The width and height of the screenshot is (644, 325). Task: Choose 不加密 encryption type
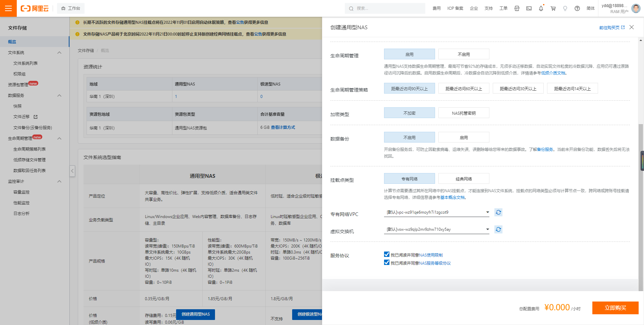pos(409,113)
